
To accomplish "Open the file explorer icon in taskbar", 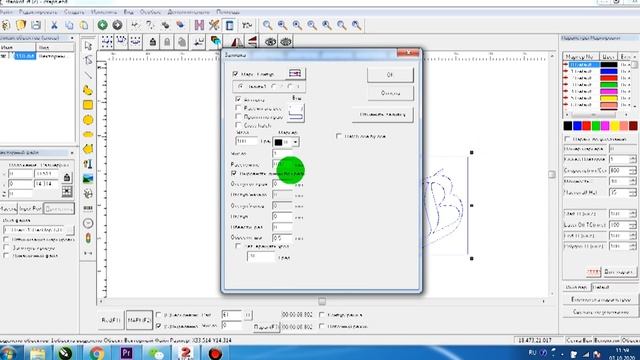I will coord(38,353).
